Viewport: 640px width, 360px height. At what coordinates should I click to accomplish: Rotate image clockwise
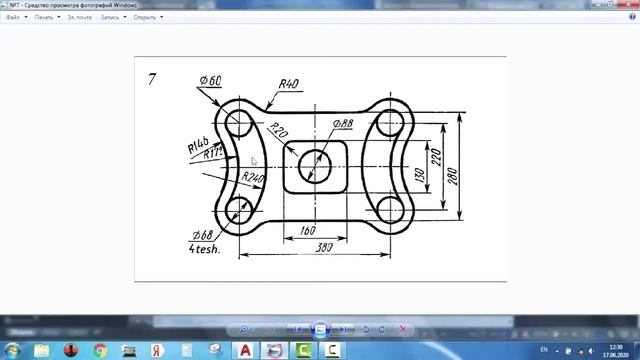tap(381, 329)
